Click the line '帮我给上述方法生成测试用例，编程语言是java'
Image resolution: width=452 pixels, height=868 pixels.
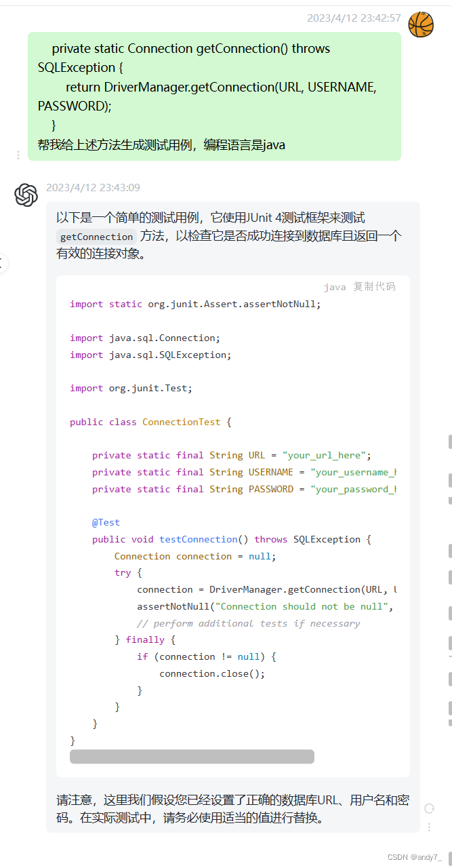click(x=161, y=144)
